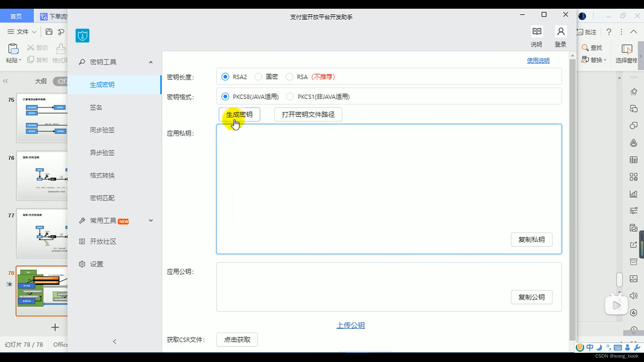
Task: Click the WPS table icon in right sidebar
Action: [634, 160]
